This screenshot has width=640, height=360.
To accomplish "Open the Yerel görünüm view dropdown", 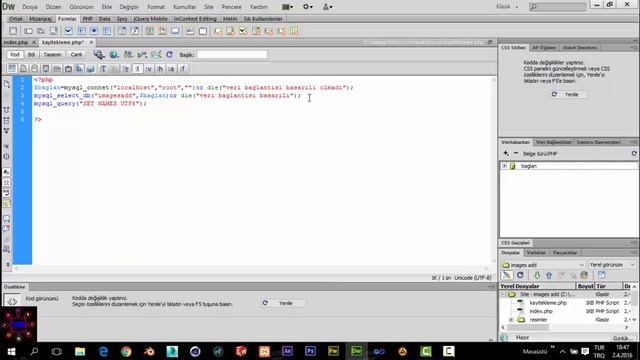I will (612, 265).
